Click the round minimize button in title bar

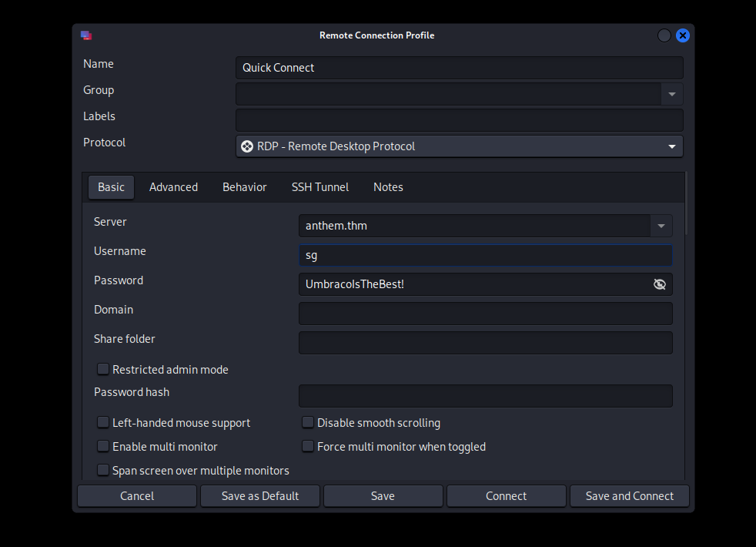point(664,35)
